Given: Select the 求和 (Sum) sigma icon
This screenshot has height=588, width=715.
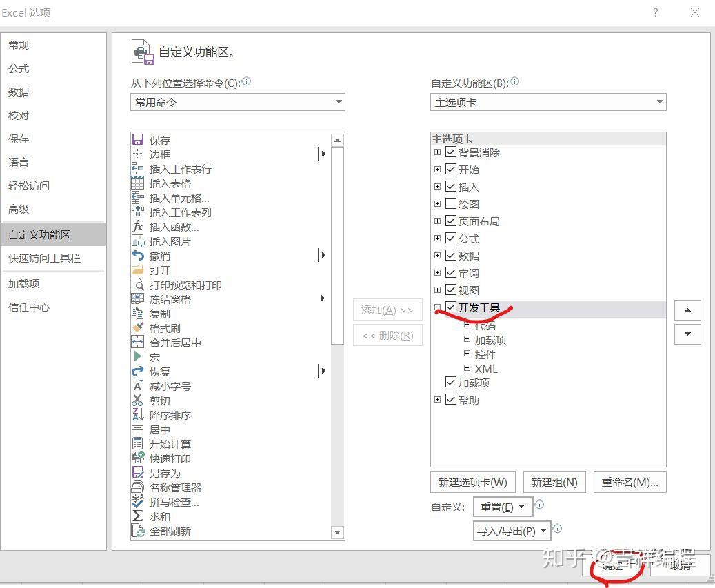Looking at the screenshot, I should point(137,516).
